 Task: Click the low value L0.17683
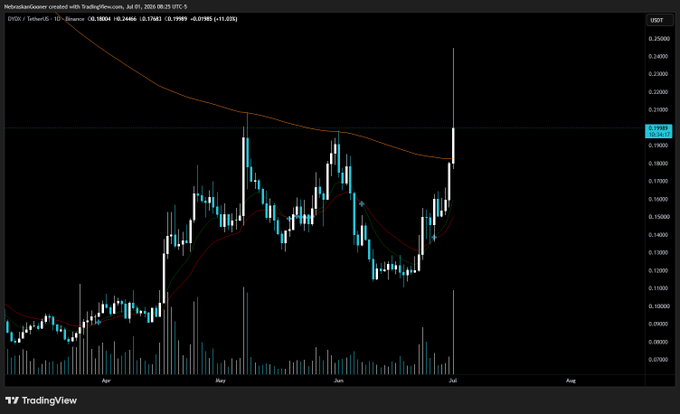(150, 19)
